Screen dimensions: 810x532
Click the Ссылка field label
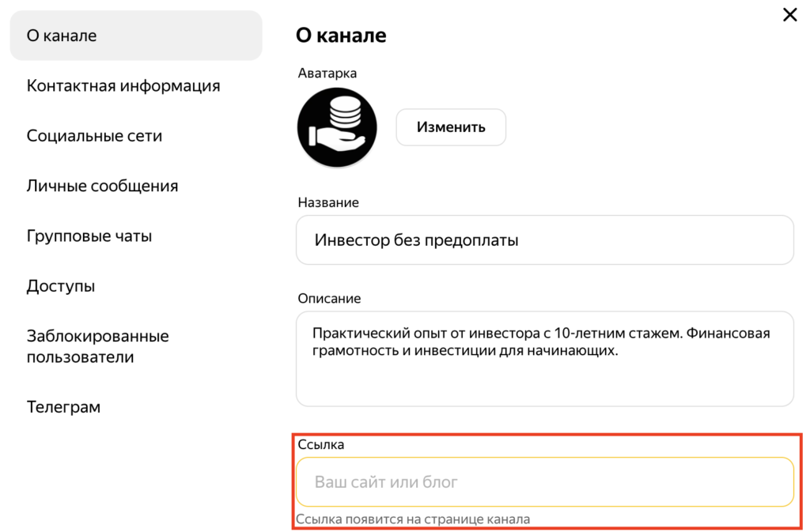click(320, 444)
